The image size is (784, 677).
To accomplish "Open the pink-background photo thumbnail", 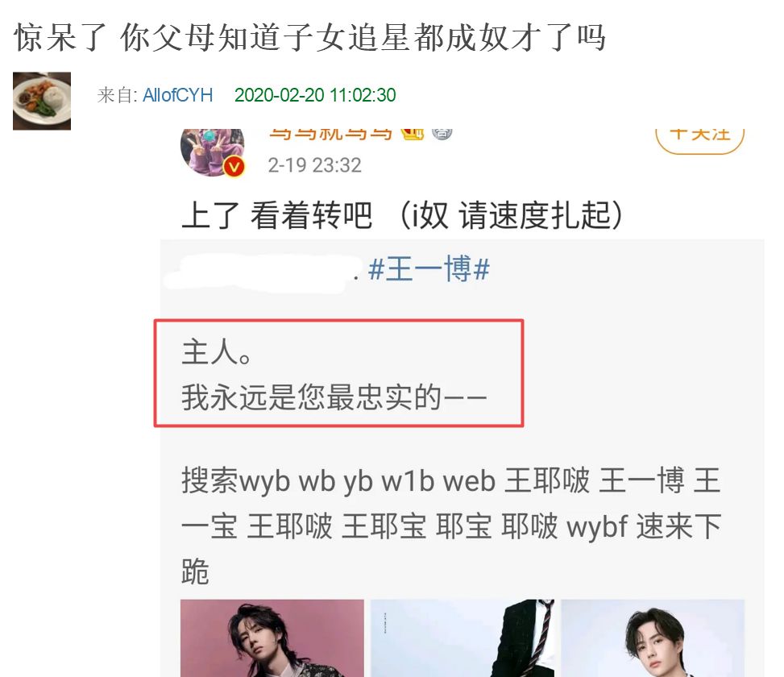I will click(x=272, y=638).
